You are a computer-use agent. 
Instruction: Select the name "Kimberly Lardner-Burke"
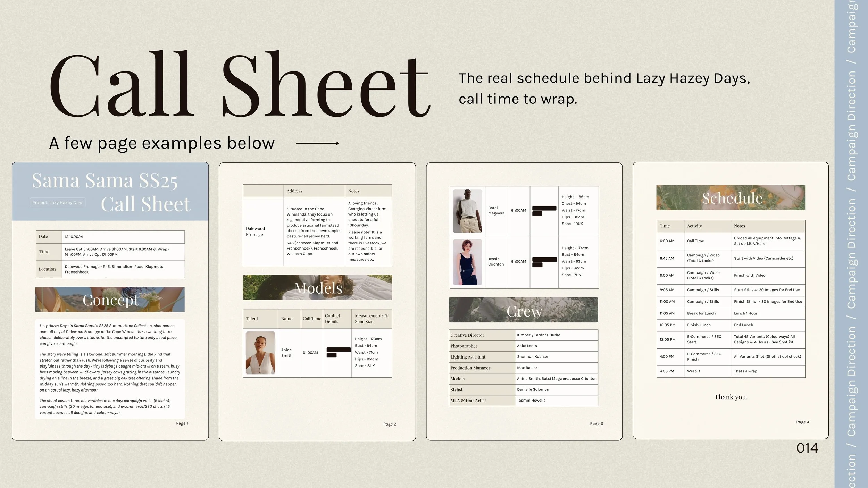coord(539,335)
